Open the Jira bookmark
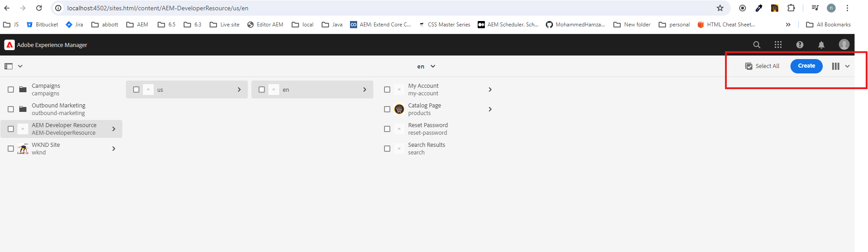 74,25
